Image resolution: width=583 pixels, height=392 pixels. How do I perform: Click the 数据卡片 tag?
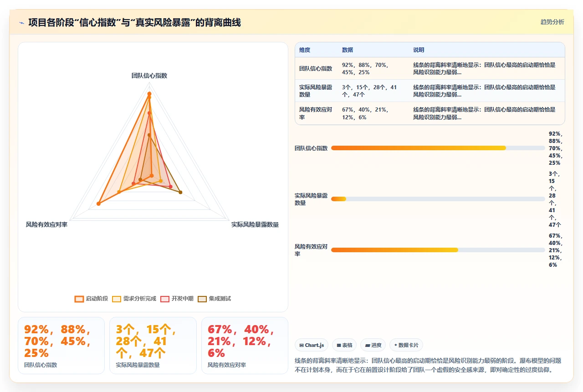pyautogui.click(x=406, y=345)
